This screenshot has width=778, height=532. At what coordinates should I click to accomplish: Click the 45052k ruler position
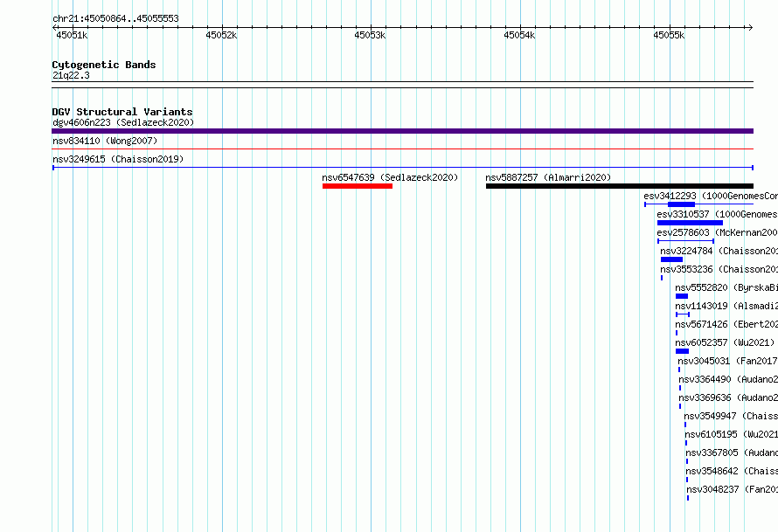pos(221,35)
